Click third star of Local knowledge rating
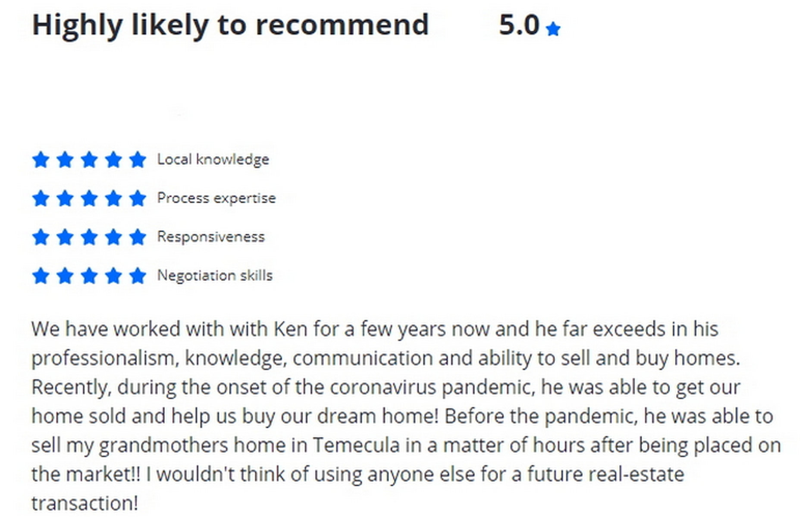Viewport: 812px width, 517px height. coord(89,160)
